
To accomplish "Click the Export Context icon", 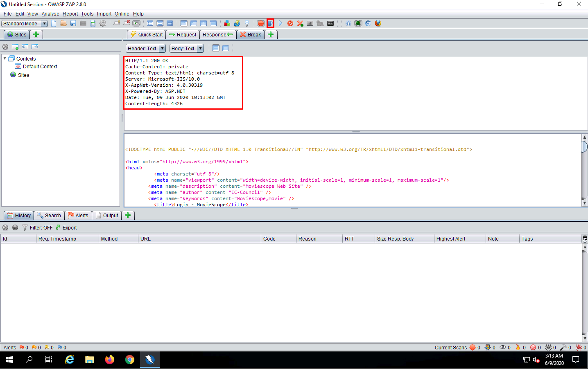I will tap(35, 47).
